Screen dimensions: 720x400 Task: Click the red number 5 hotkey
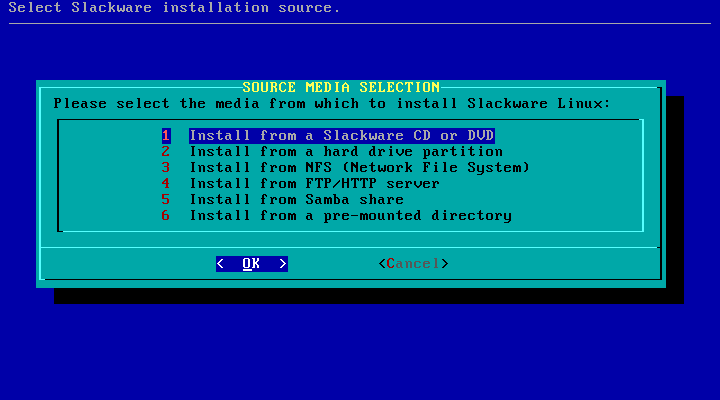(166, 200)
